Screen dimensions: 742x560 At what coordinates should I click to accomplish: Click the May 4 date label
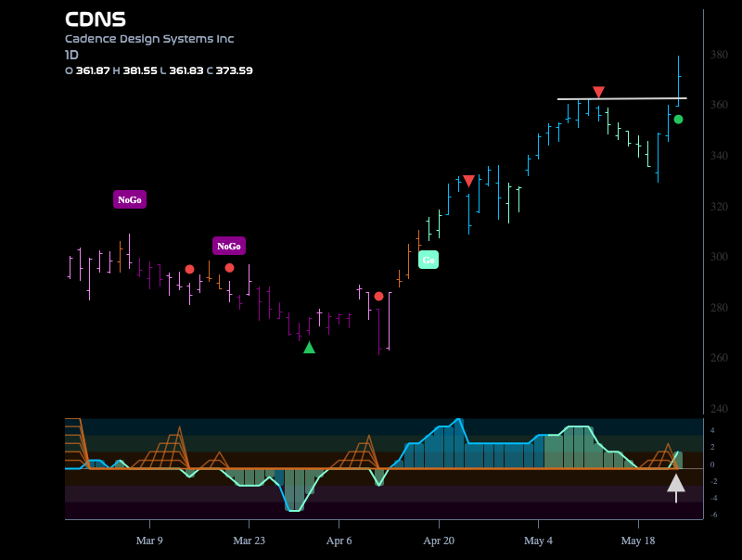[538, 541]
